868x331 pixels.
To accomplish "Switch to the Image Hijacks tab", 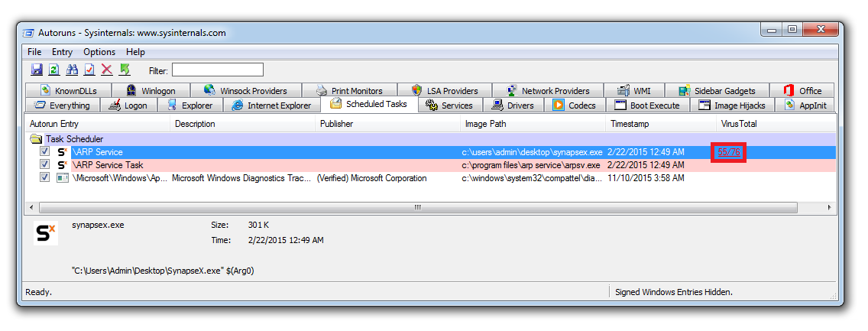I will point(732,105).
